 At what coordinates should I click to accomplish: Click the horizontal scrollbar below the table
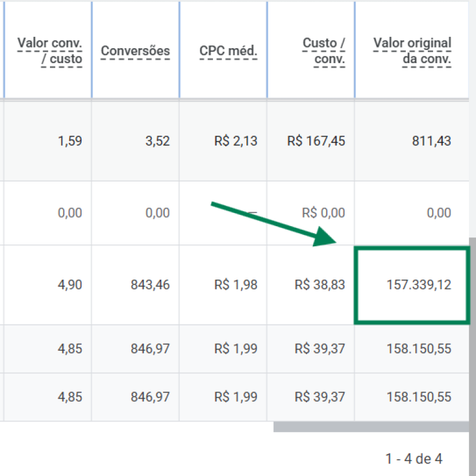point(371,427)
